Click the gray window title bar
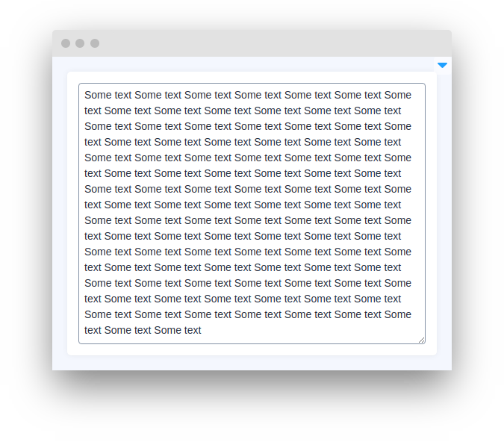 click(252, 43)
